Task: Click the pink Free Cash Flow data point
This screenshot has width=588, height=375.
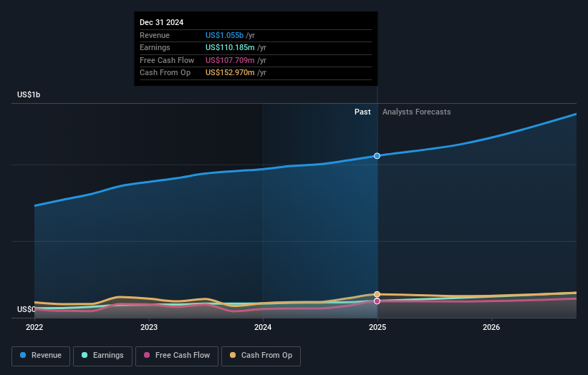Action: [377, 301]
